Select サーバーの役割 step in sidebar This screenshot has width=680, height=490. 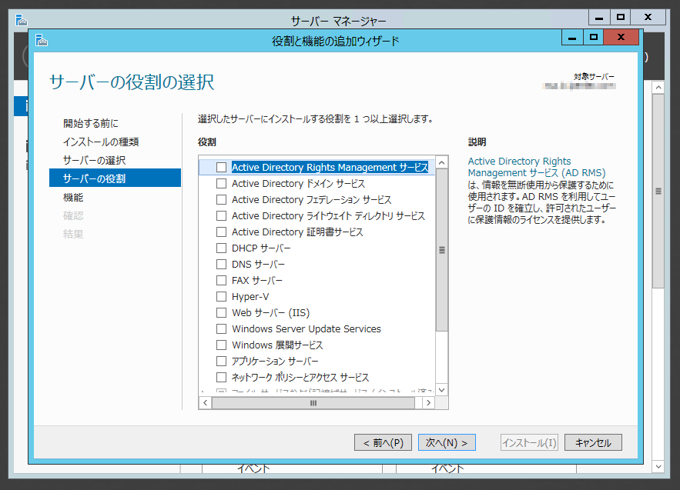point(115,178)
